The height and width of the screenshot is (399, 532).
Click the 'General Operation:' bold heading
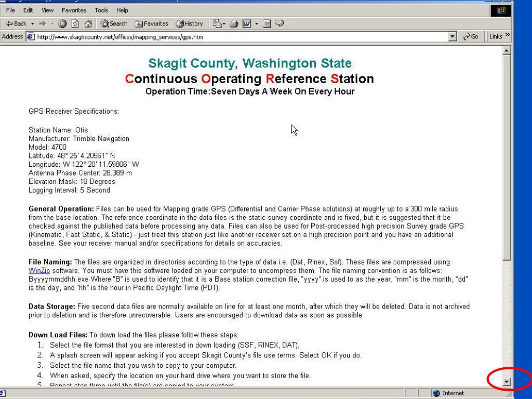point(61,209)
